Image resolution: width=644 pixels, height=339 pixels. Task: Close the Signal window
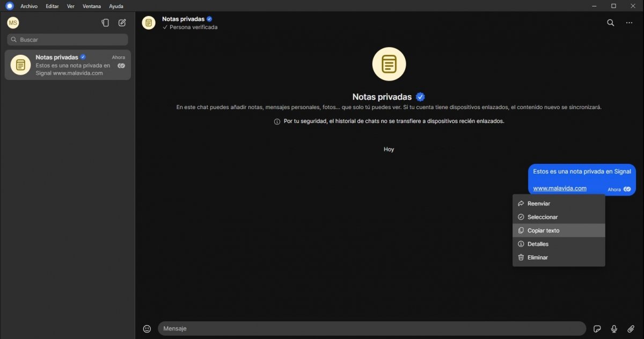click(x=632, y=6)
